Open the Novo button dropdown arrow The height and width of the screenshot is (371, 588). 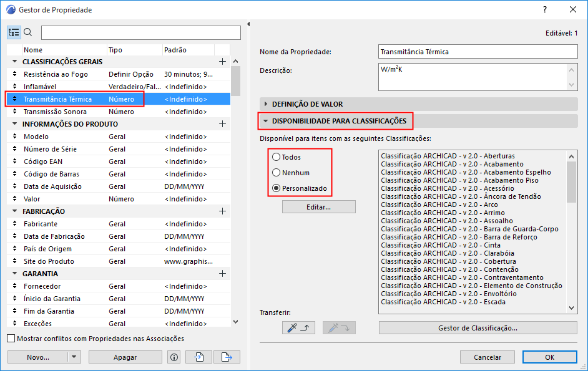(x=74, y=357)
